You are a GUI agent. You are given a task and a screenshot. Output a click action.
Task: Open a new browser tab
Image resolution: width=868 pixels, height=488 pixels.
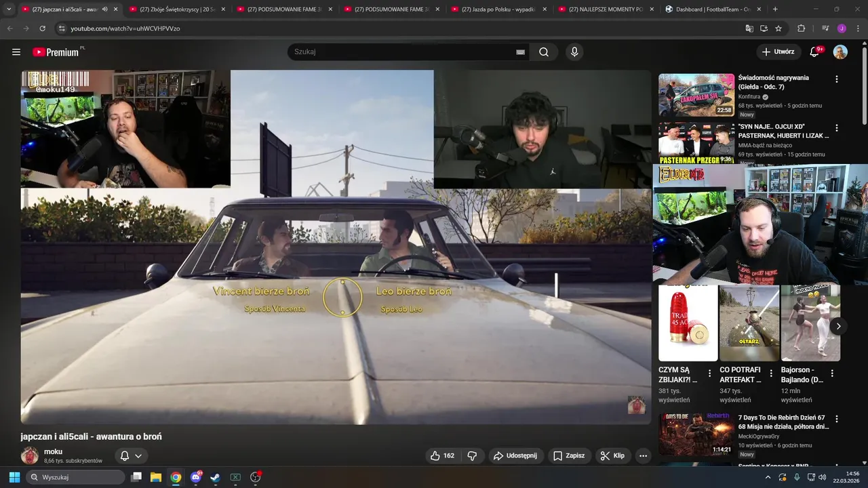[x=775, y=9]
